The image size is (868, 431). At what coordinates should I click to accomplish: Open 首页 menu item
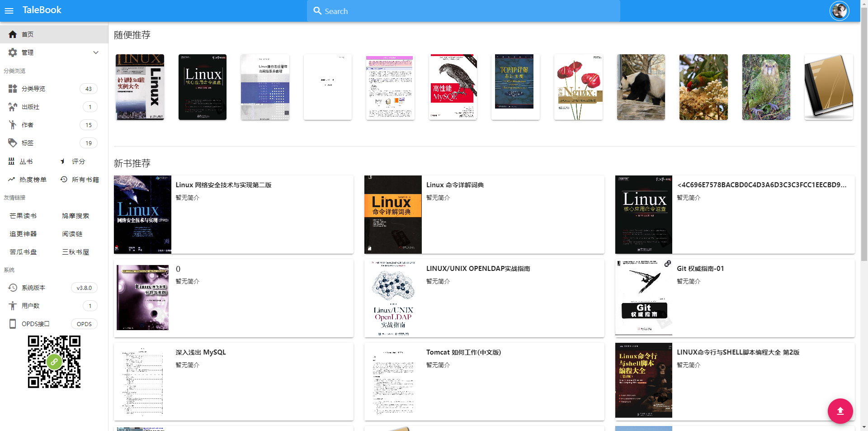pos(54,34)
